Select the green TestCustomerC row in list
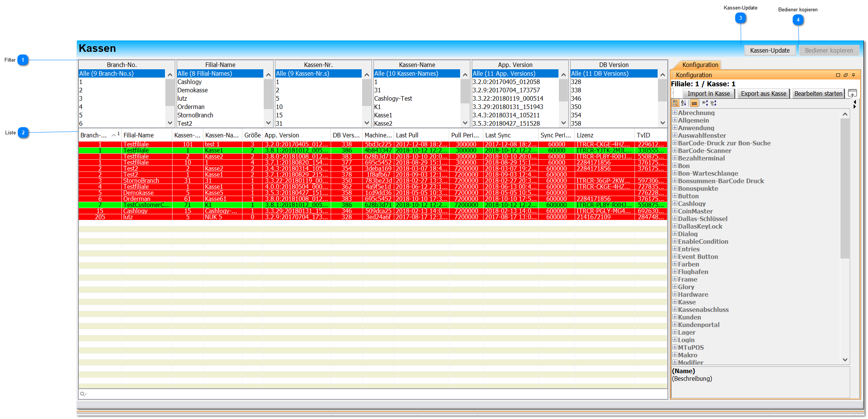The height and width of the screenshot is (419, 868). (x=146, y=205)
